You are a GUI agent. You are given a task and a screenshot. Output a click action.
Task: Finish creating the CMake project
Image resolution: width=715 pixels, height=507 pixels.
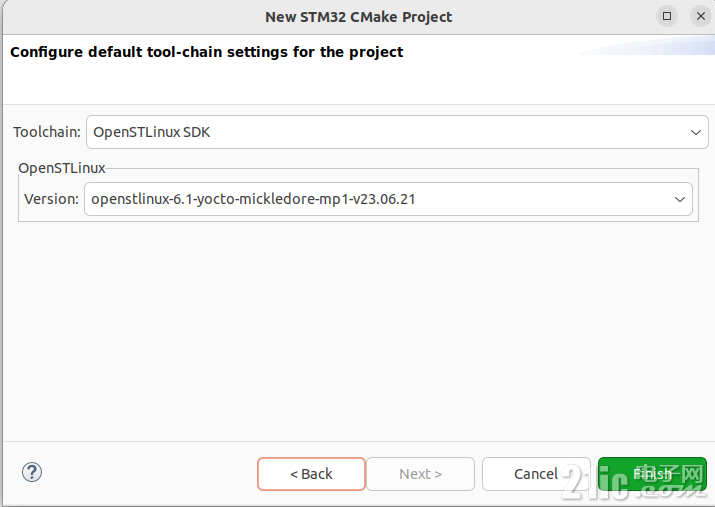(x=652, y=474)
